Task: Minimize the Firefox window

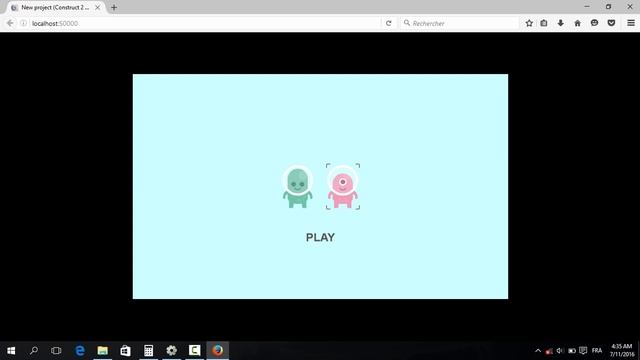Action: click(x=587, y=7)
